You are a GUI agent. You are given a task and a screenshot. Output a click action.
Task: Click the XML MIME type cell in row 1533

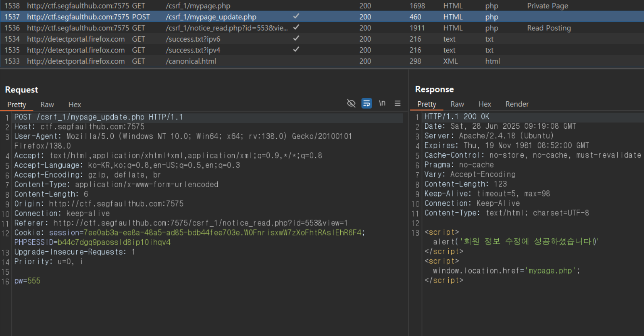(450, 61)
